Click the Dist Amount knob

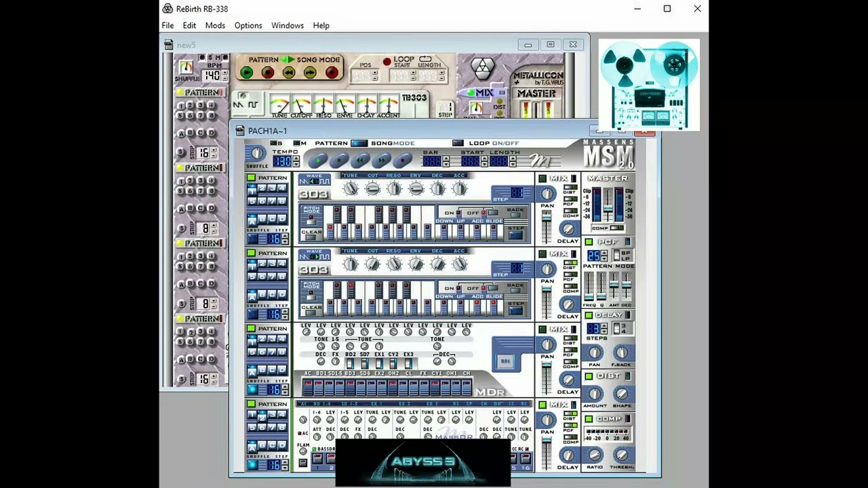point(595,394)
